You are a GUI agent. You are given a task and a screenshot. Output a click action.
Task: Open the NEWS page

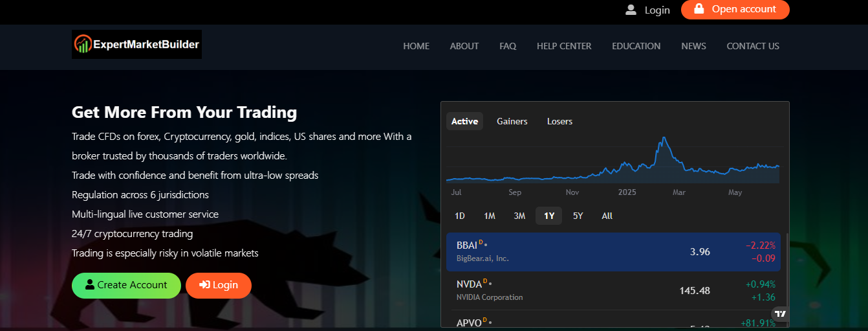coord(693,46)
